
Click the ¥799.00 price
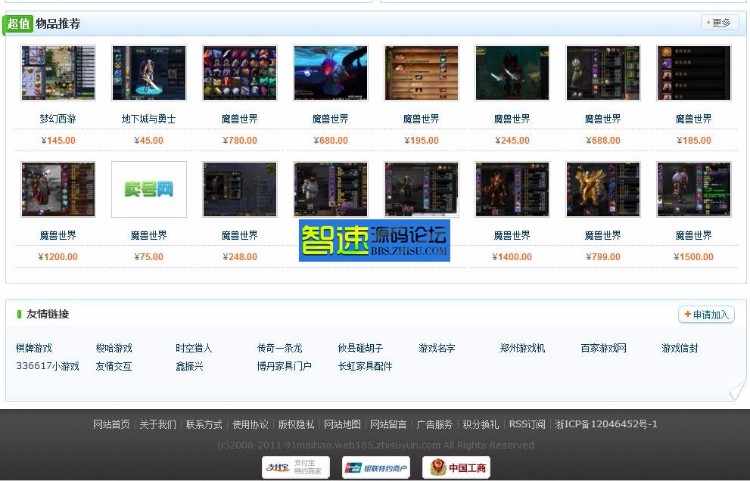click(603, 257)
